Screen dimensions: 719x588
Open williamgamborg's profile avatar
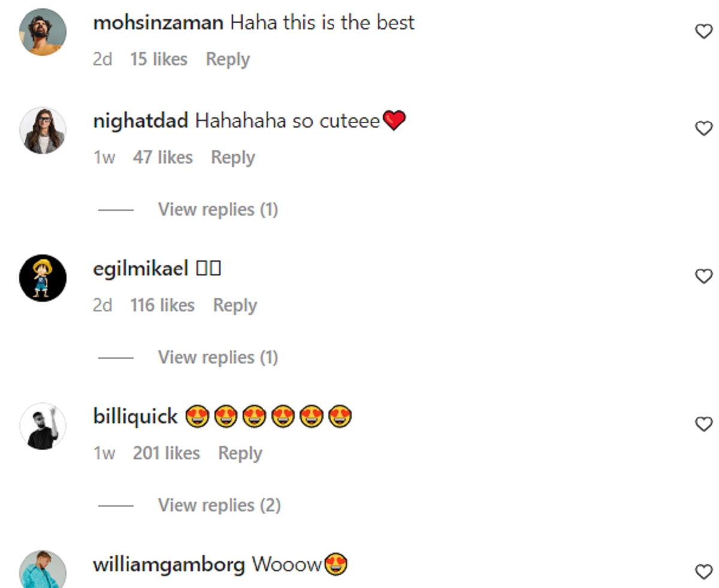coord(43,569)
